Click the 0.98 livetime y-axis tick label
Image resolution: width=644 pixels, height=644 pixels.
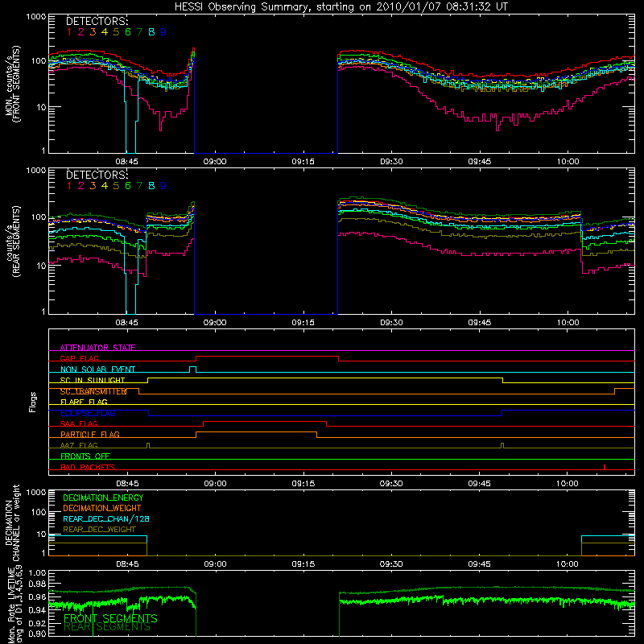(x=38, y=584)
